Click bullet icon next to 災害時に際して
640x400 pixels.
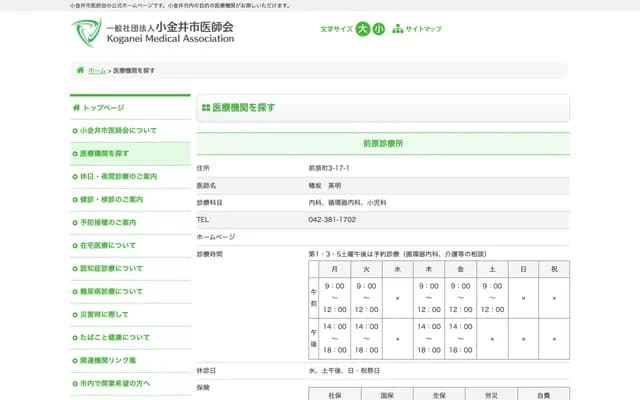(x=75, y=314)
